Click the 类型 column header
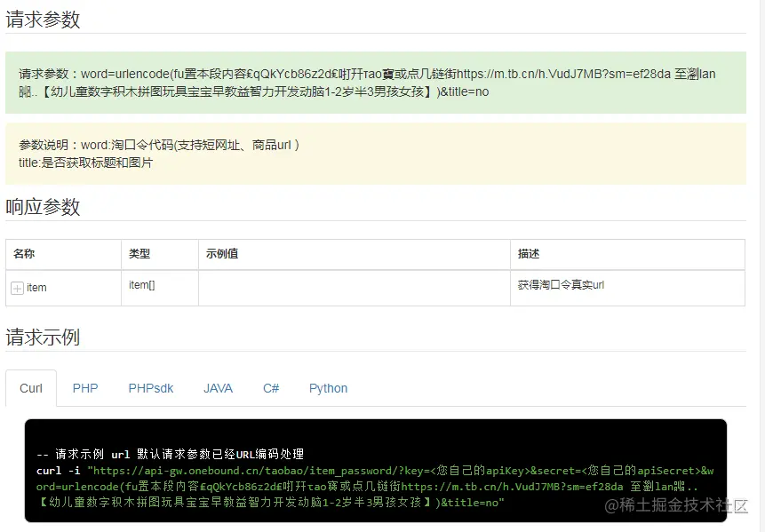 [160, 254]
